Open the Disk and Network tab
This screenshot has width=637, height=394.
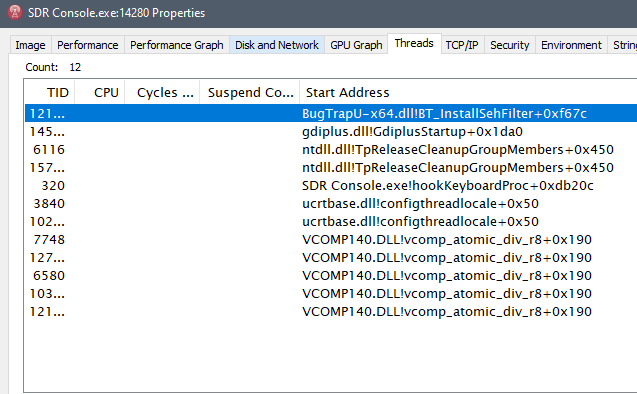pos(277,45)
